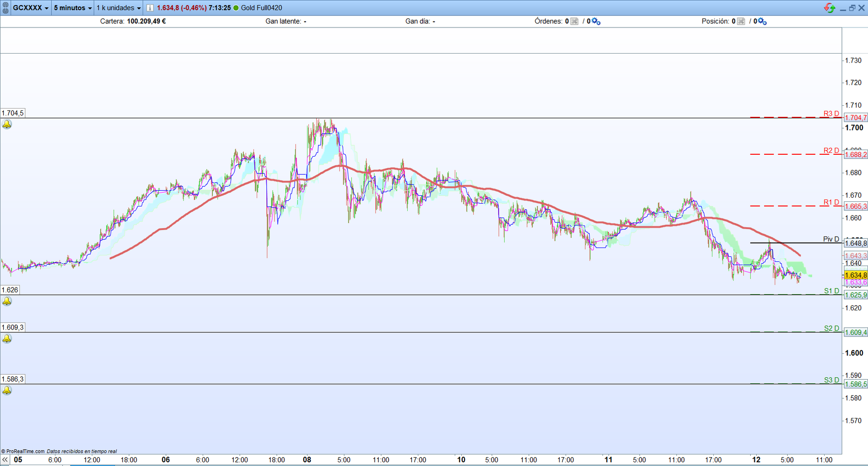Click the close position X icon
Screen dimensions: 868x466
(741, 21)
